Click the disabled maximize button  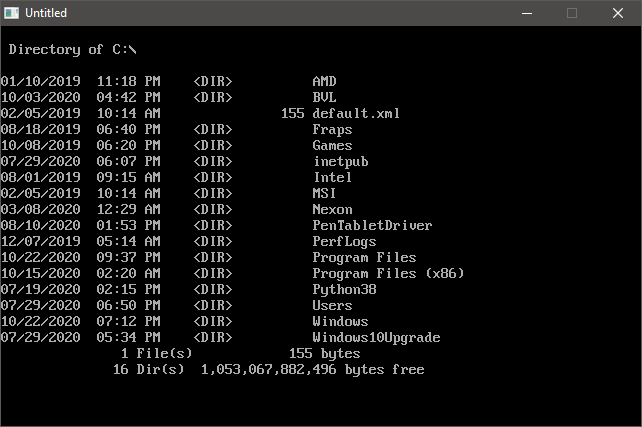click(572, 13)
